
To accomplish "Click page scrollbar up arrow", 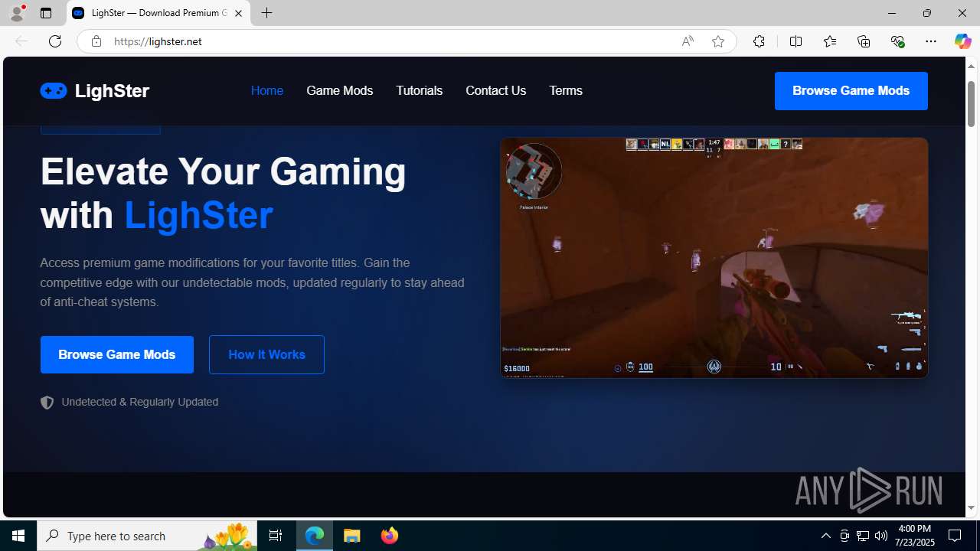I will (971, 66).
